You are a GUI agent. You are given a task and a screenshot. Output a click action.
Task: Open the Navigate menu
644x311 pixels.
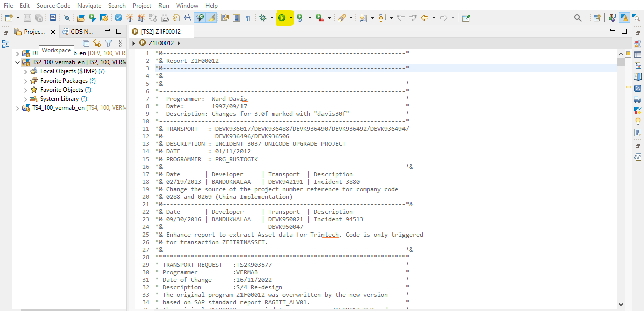(89, 5)
